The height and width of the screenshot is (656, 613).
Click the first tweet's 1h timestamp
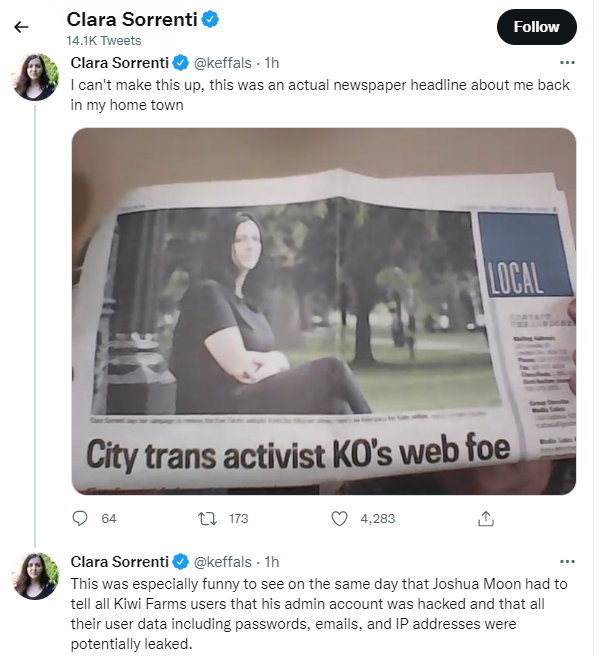click(x=271, y=63)
